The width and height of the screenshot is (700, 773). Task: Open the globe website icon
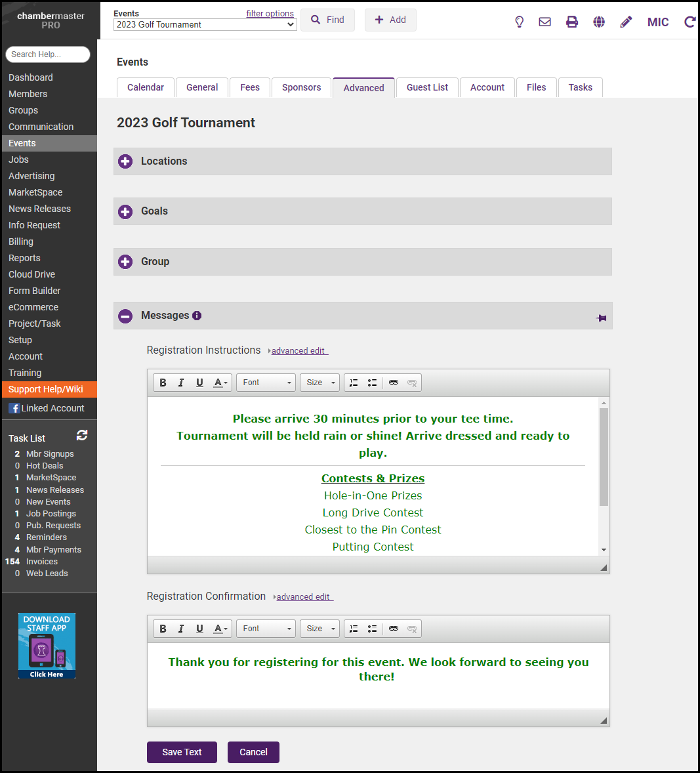tap(599, 22)
